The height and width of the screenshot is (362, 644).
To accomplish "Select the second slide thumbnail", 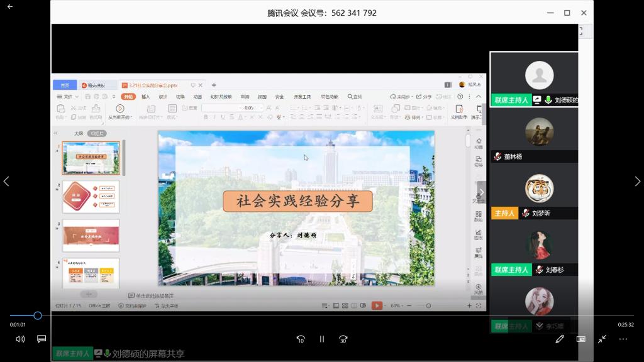I will pos(91,197).
